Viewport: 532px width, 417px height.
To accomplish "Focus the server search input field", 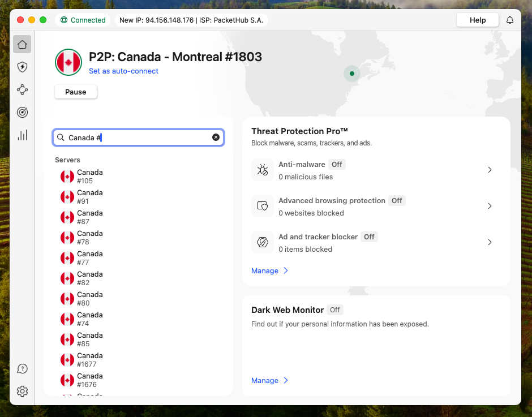I will [139, 137].
